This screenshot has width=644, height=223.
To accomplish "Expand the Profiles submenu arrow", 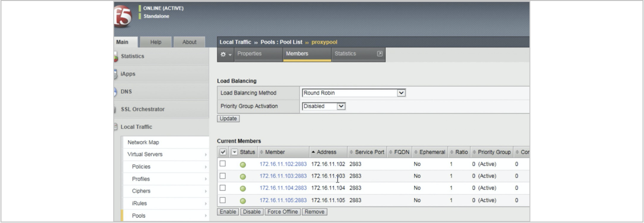I will click(x=206, y=180).
